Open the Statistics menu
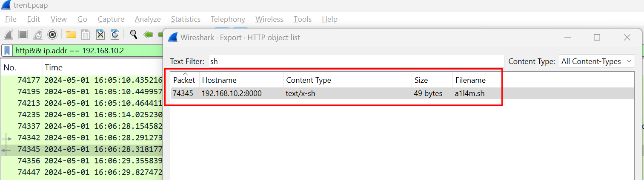This screenshot has width=644, height=180. [186, 19]
